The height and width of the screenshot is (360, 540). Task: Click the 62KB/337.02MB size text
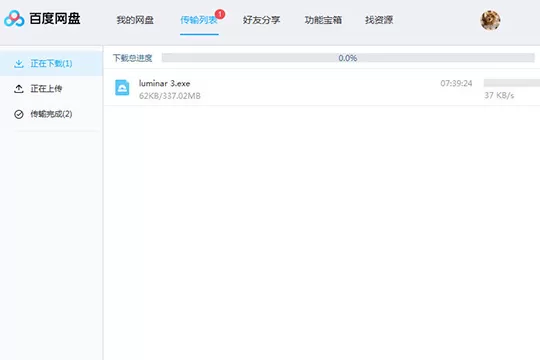pos(169,96)
